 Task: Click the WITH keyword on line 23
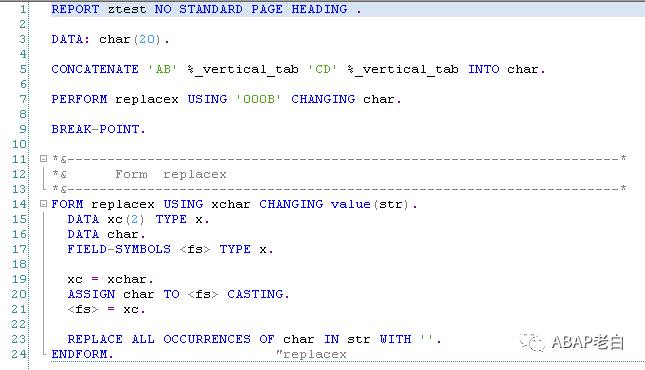pos(395,339)
